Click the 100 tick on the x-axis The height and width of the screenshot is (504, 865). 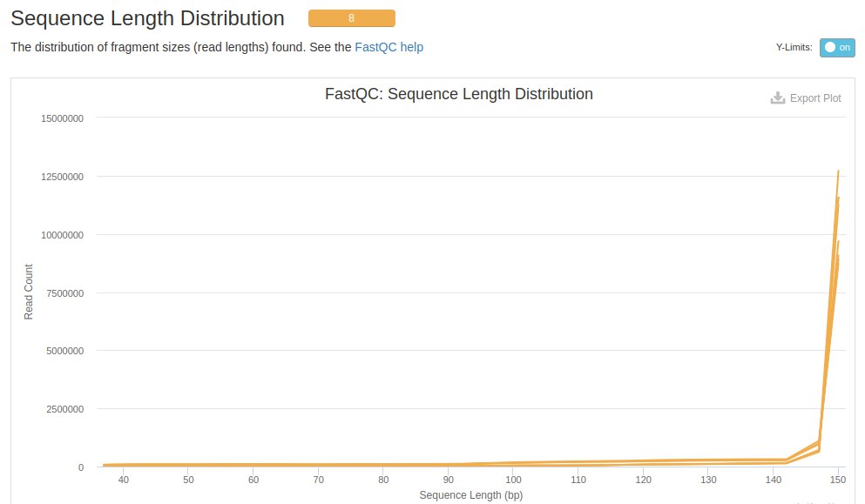tap(513, 480)
